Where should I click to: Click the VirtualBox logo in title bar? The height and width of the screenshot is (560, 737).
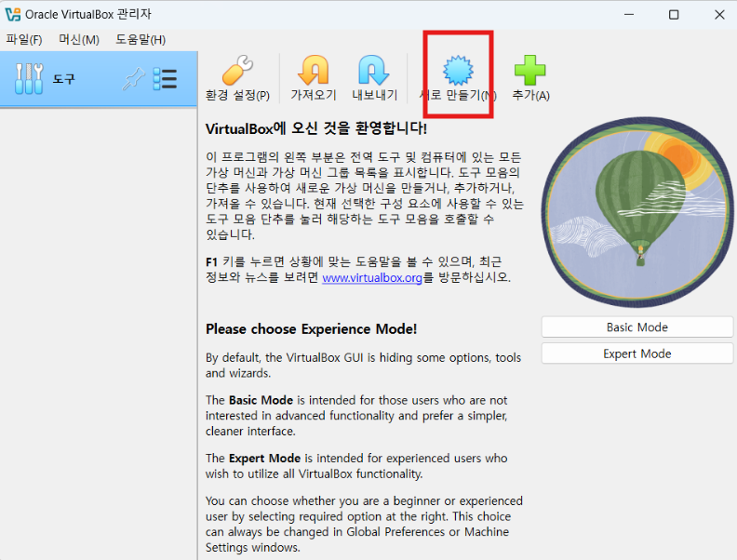tap(13, 15)
